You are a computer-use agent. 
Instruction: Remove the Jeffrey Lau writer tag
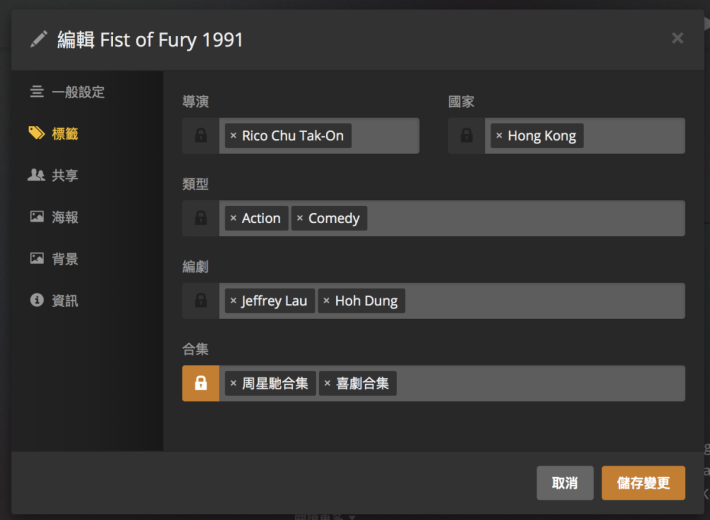(x=233, y=300)
